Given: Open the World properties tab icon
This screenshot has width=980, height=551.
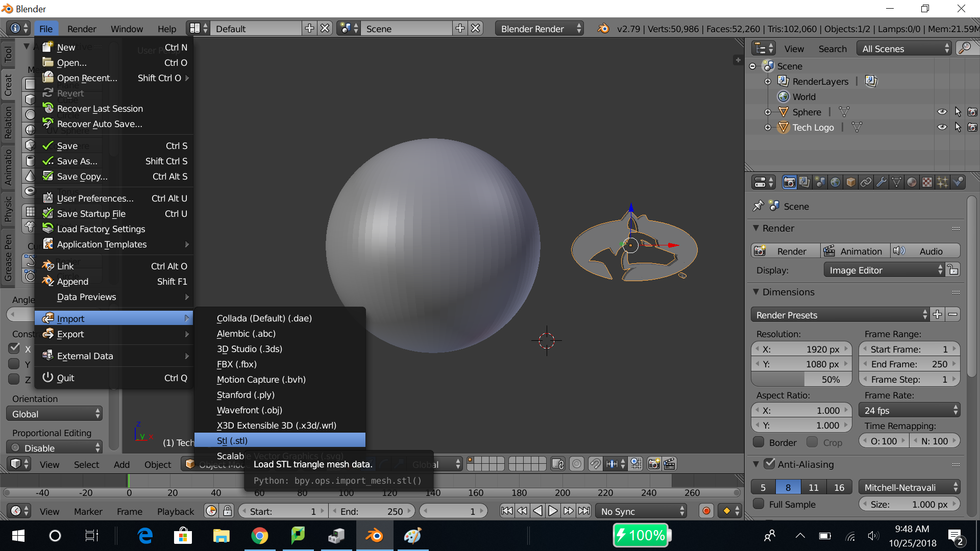Looking at the screenshot, I should pyautogui.click(x=835, y=182).
